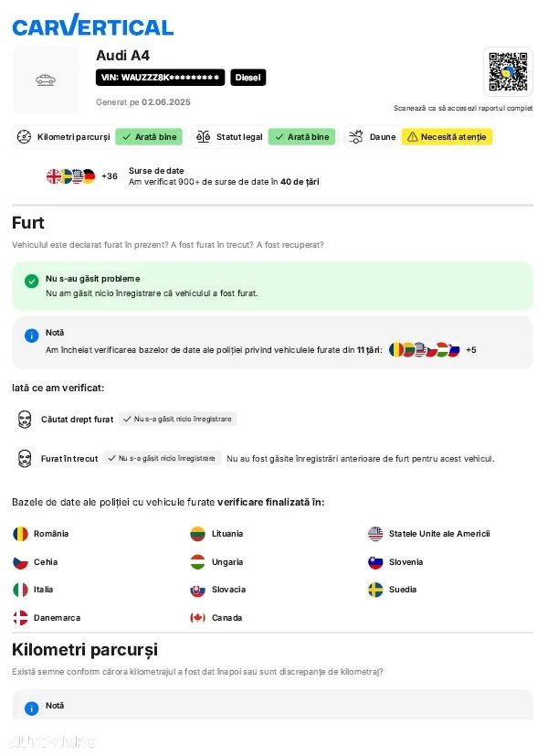The height and width of the screenshot is (756, 548).
Task: Click the green checkmark icon in Furt section
Action: pos(32,281)
